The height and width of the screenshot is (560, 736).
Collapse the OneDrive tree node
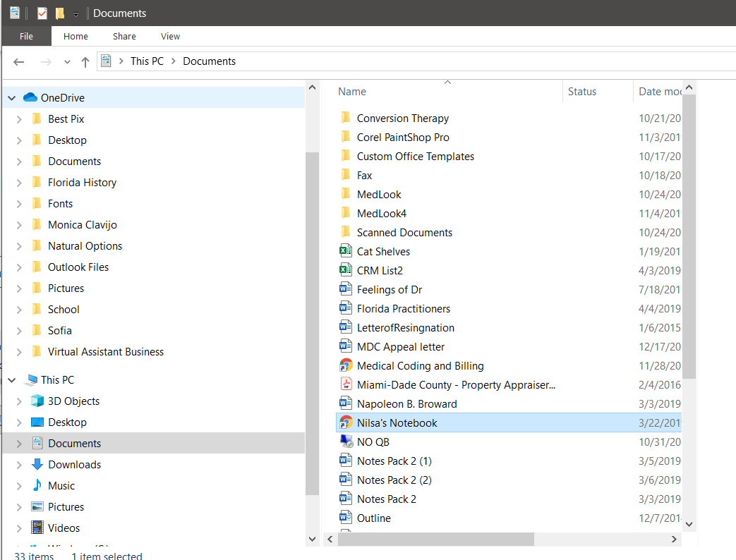(x=12, y=98)
